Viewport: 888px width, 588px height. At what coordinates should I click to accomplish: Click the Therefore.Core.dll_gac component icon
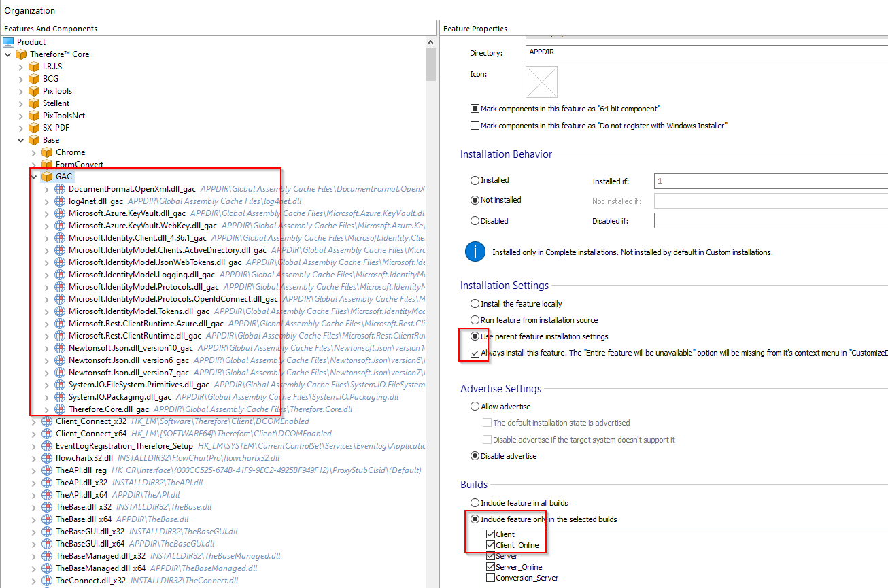point(60,409)
